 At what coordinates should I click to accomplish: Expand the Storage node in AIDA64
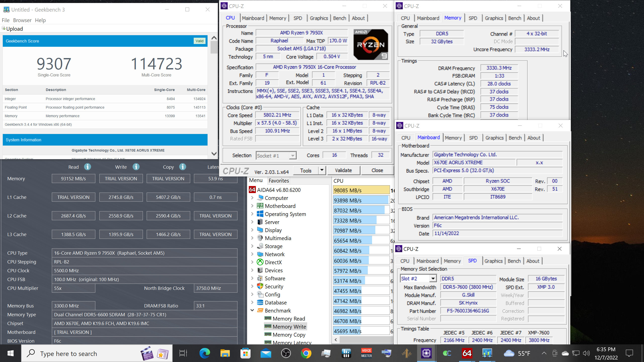(252, 246)
